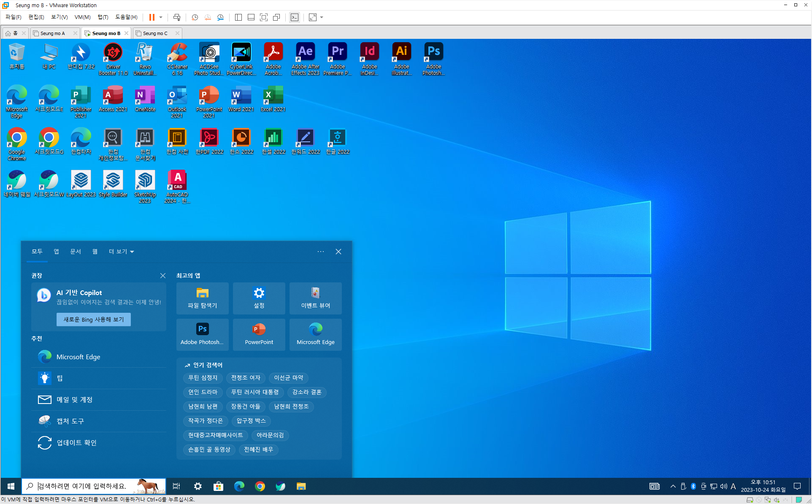Screen dimensions: 812x504
Task: Select 캡처 도구 in recommended list
Action: point(99,421)
